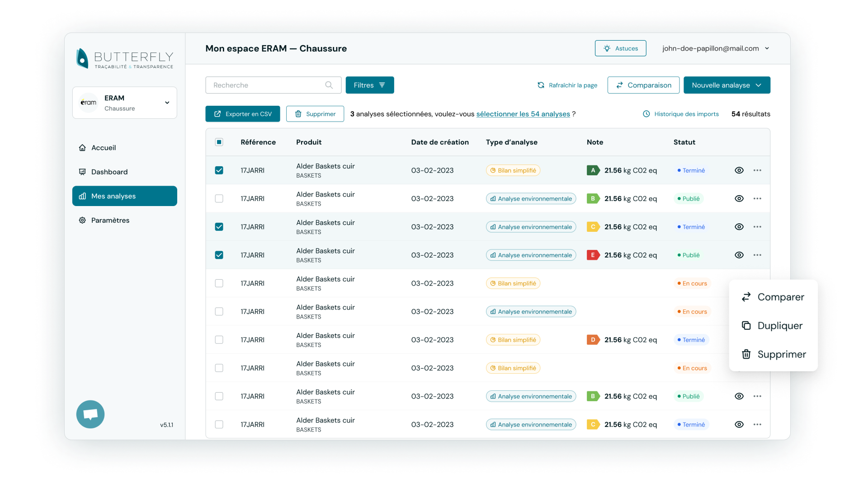The image size is (868, 488).
Task: Click the Astuces button
Action: (620, 48)
